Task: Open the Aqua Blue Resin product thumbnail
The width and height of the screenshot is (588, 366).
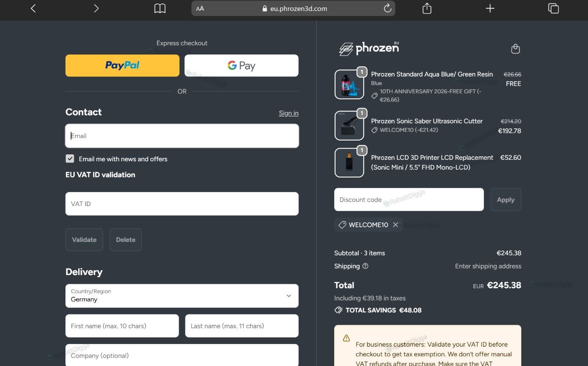Action: (349, 84)
